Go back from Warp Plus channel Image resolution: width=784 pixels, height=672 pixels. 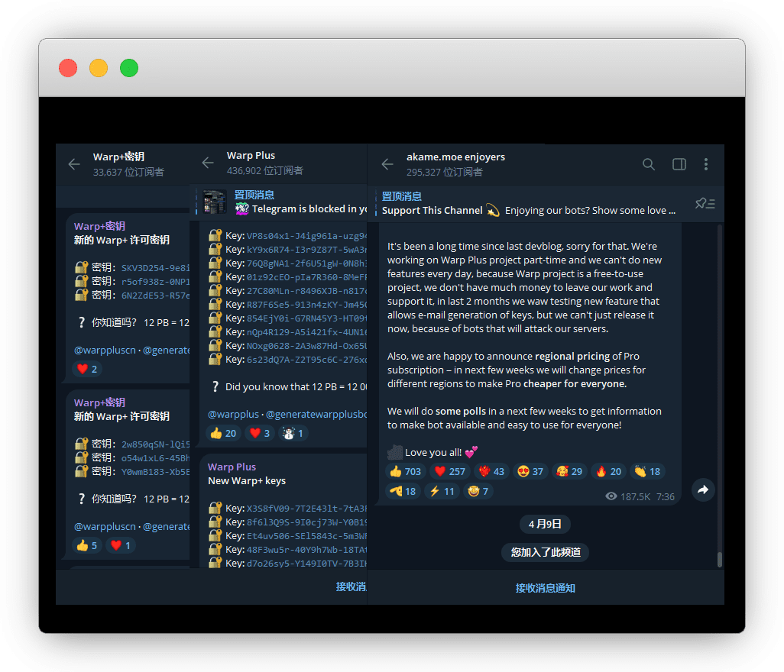208,163
